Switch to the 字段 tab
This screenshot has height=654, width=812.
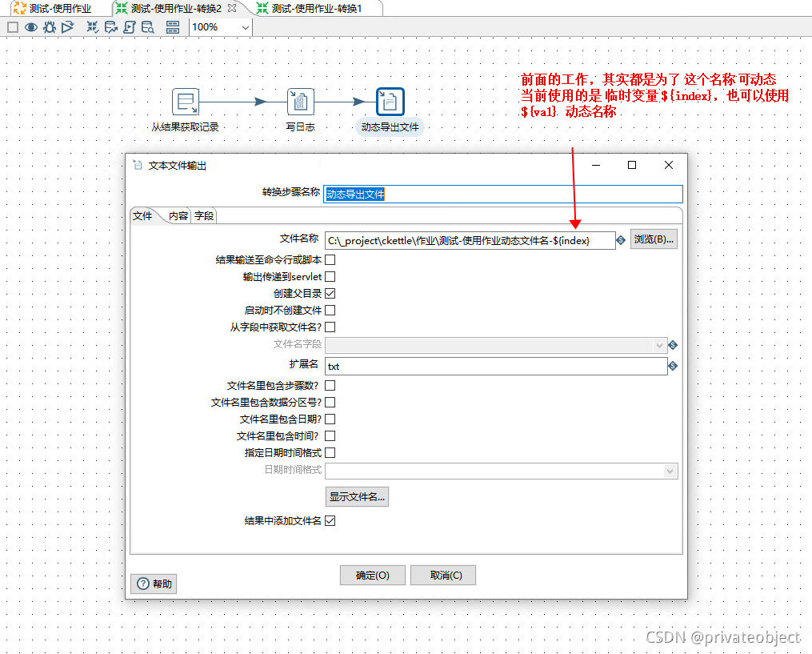205,215
